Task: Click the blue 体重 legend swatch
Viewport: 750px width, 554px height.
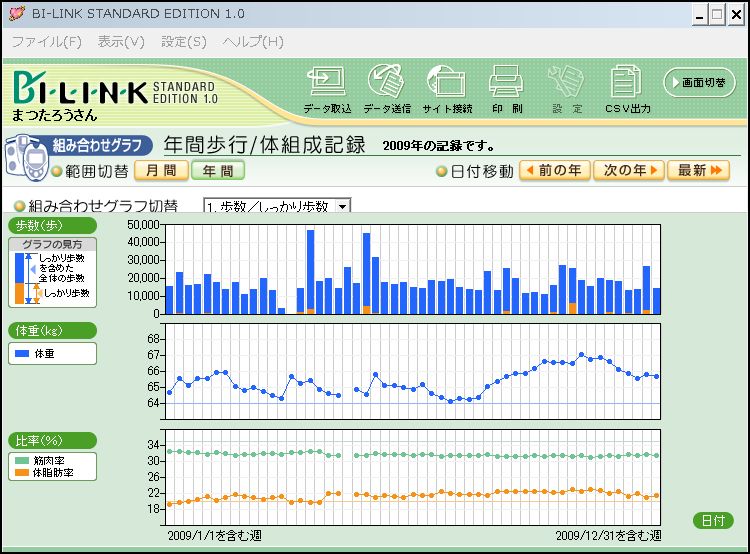Action: click(21, 354)
